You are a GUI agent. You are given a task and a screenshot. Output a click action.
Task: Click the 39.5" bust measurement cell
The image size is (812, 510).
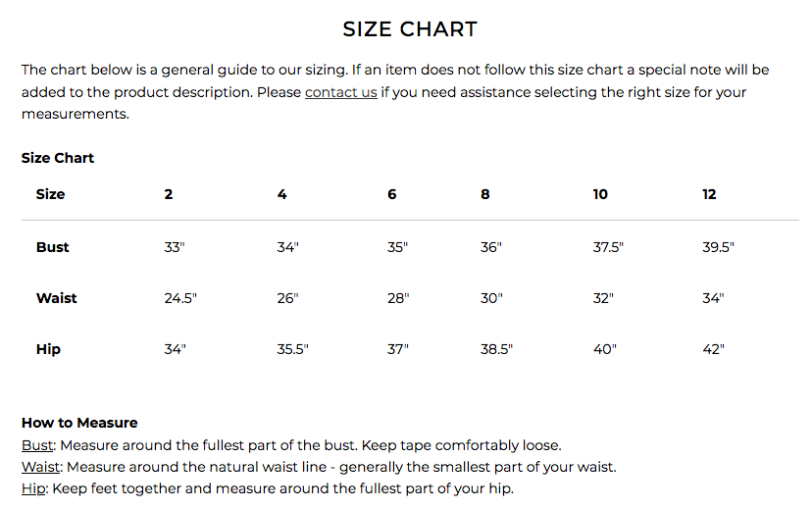pos(718,247)
